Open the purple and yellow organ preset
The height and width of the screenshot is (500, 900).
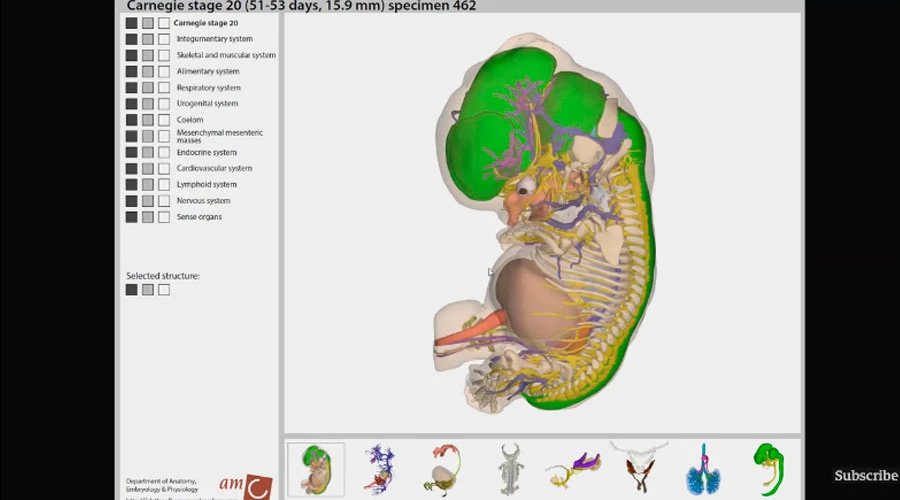point(572,469)
